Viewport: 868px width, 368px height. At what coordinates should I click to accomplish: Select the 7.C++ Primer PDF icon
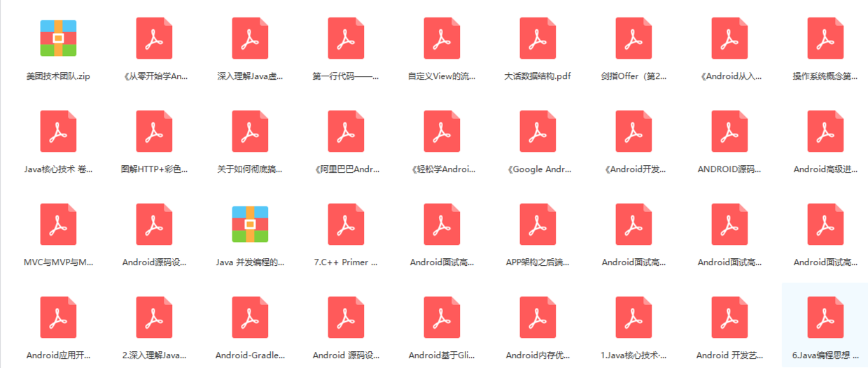pos(346,224)
